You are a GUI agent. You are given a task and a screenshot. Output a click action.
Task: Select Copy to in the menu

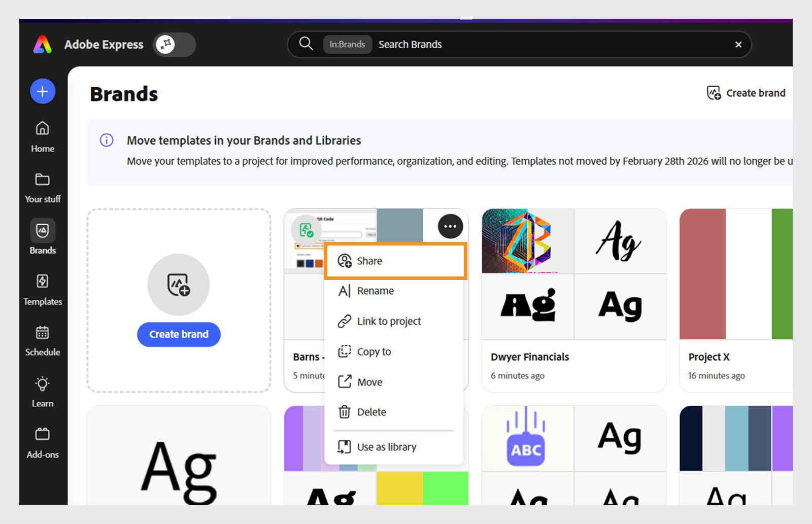394,352
